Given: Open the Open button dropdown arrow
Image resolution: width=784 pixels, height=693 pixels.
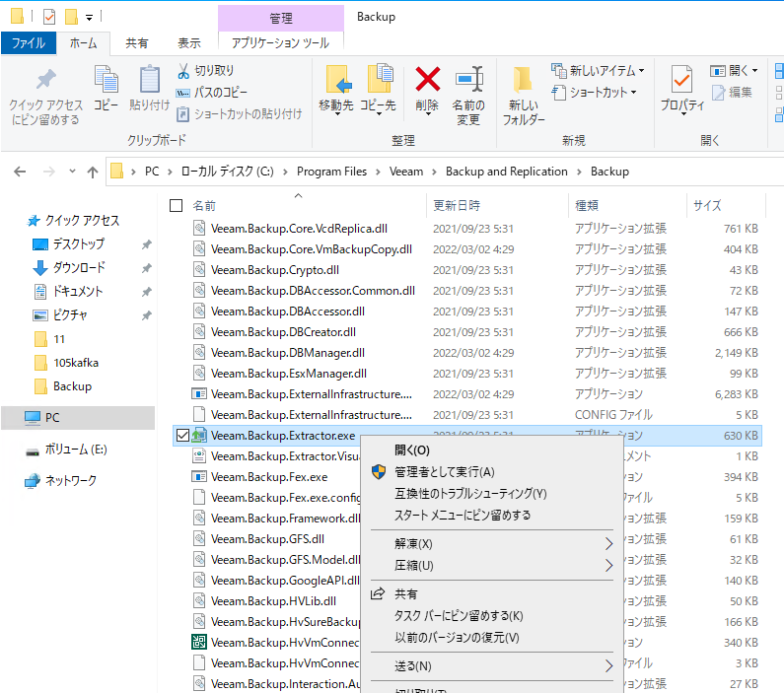Looking at the screenshot, I should (755, 71).
